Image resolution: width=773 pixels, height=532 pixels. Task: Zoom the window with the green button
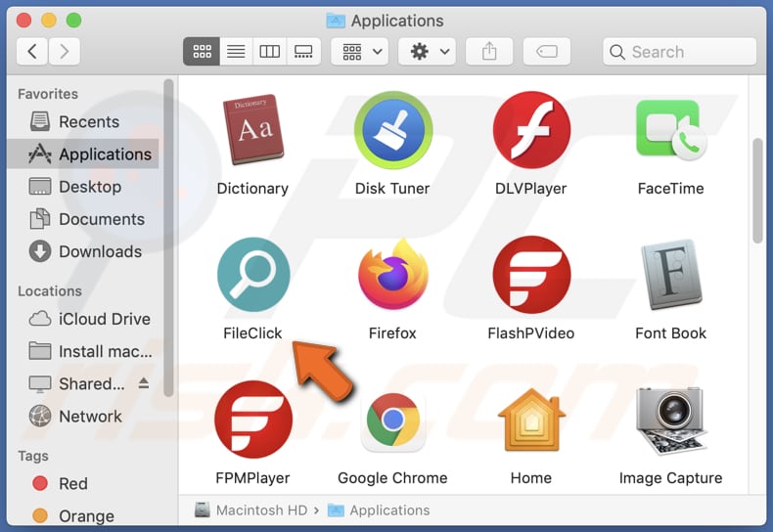pyautogui.click(x=74, y=21)
